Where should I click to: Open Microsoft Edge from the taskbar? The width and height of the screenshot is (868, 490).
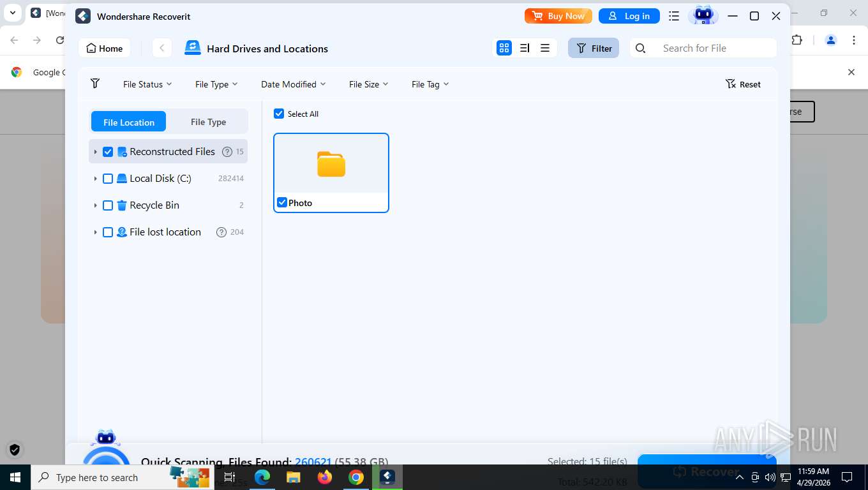[x=262, y=477]
